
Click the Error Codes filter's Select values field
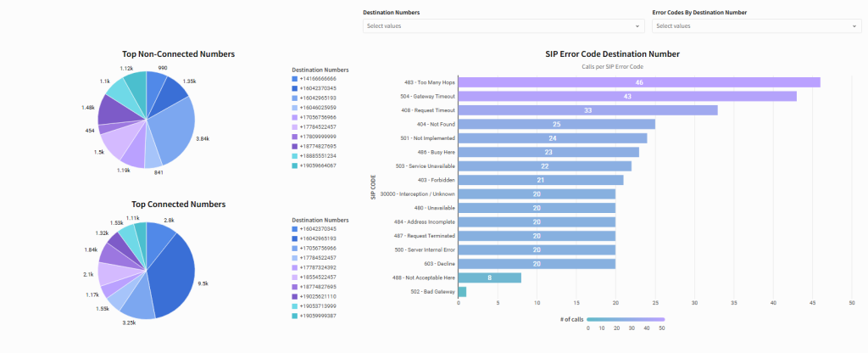(746, 26)
